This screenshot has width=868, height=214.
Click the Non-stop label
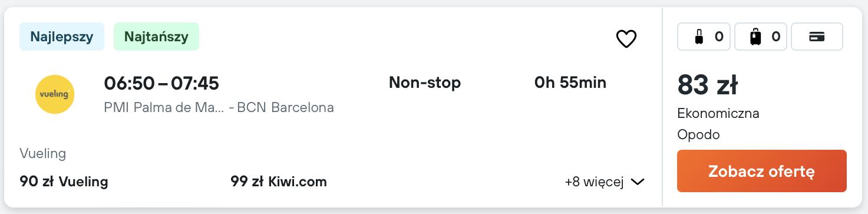tap(425, 83)
